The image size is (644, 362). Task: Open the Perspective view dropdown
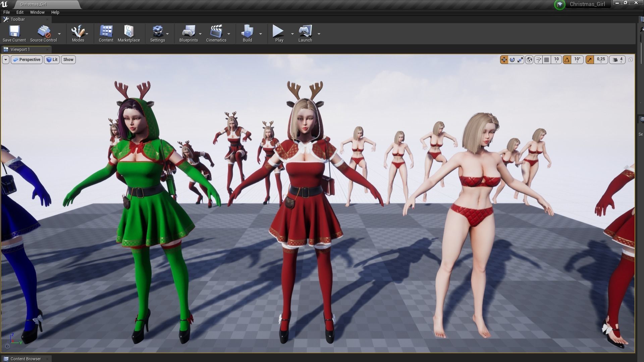click(x=26, y=60)
